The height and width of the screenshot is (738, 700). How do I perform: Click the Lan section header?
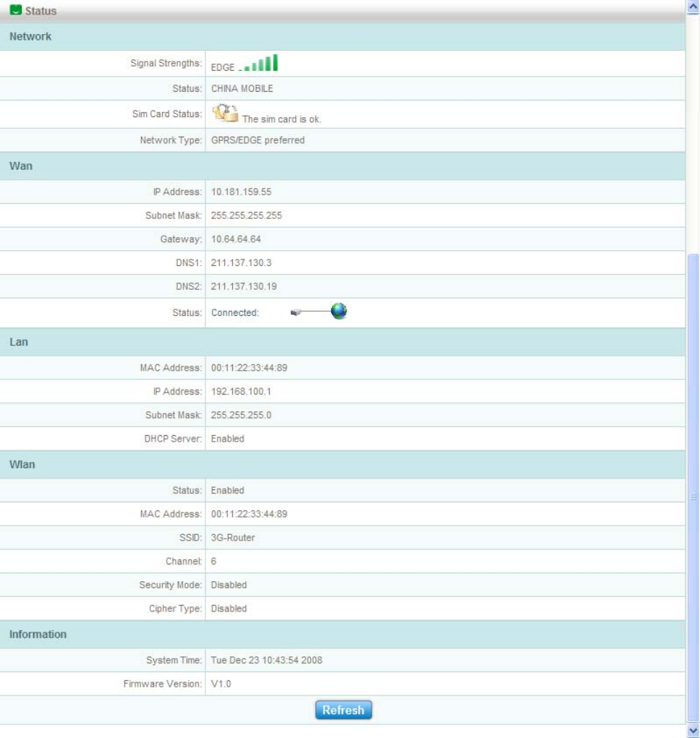(342, 342)
